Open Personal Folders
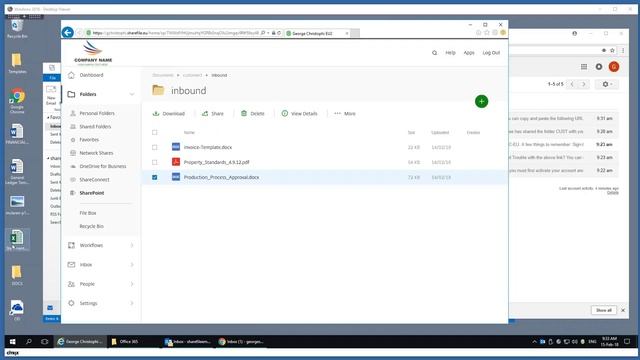640x360 pixels. tap(97, 113)
